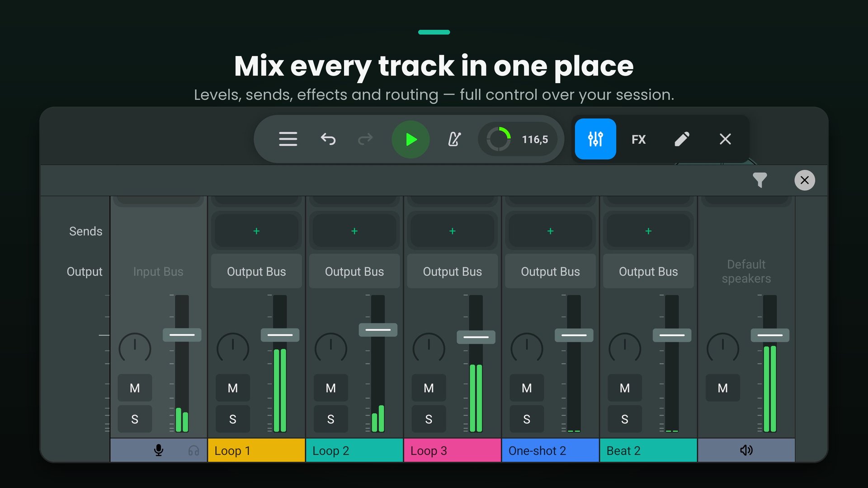Click the Beat 2 volume fader handle
The width and height of the screenshot is (868, 488).
(x=672, y=335)
